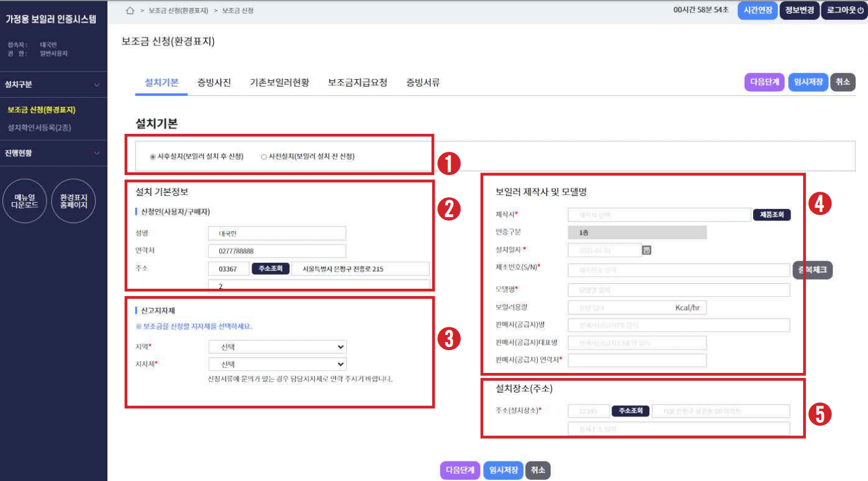
Task: Click applicant detailed address field
Action: point(319,286)
